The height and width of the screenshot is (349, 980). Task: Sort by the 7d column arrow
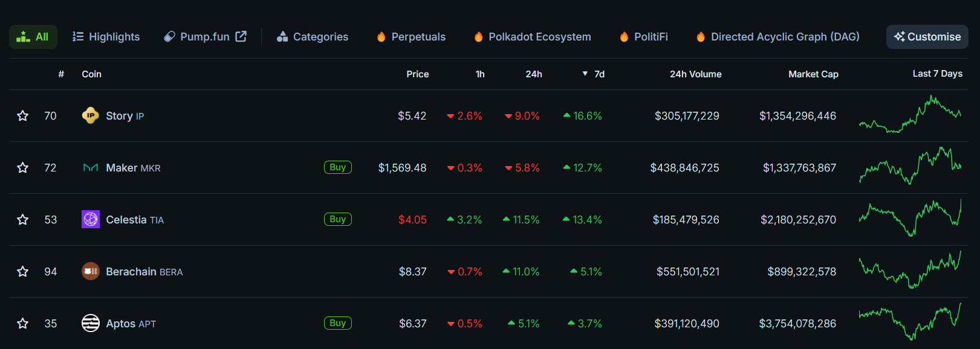[x=585, y=74]
